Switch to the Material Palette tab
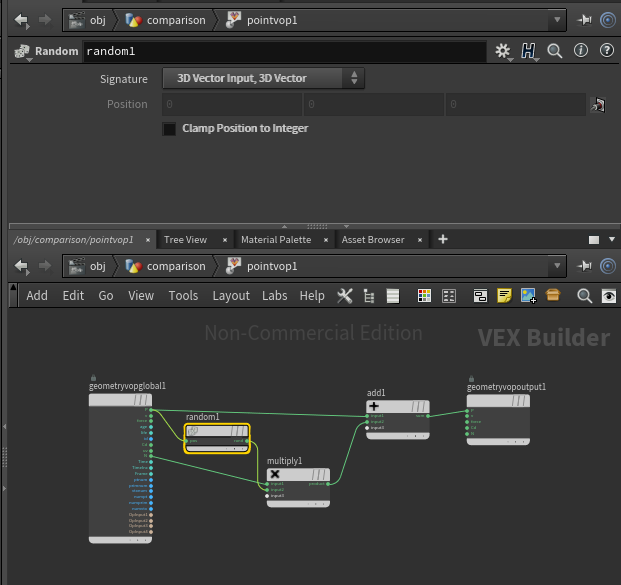 click(275, 240)
